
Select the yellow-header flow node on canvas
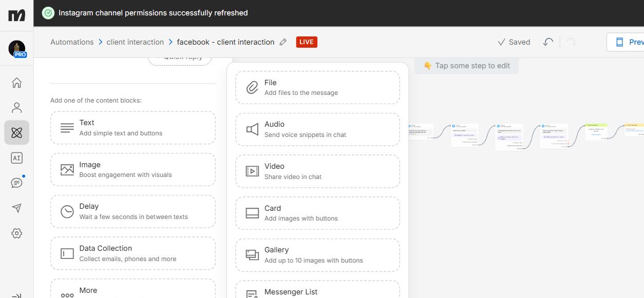[634, 130]
